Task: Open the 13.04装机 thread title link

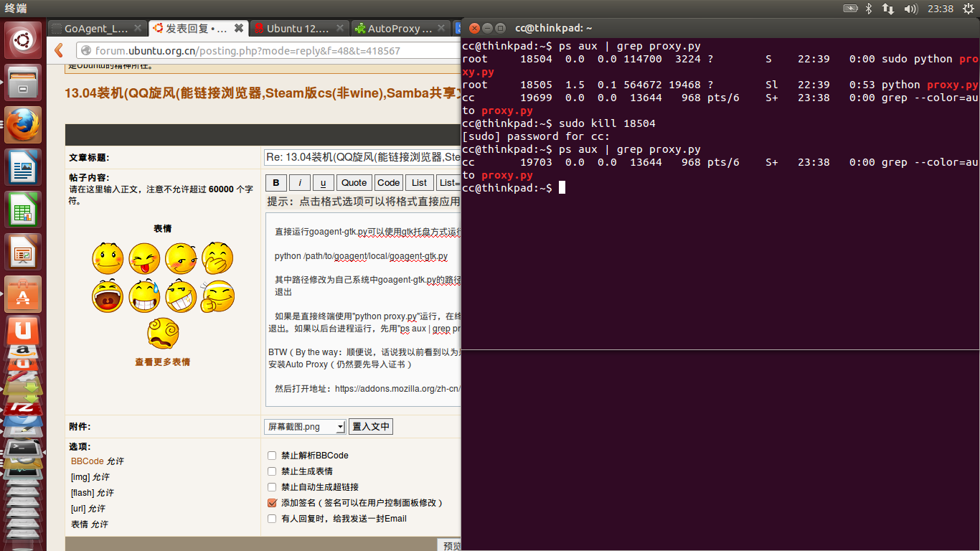Action: pos(263,93)
